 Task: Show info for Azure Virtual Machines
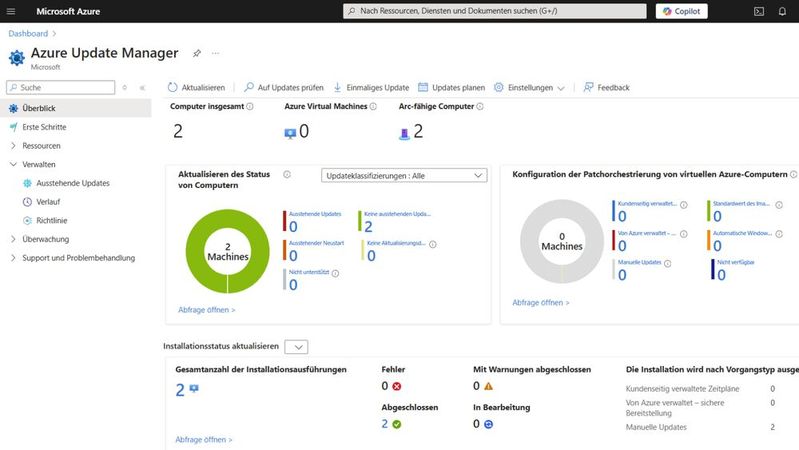pos(373,107)
